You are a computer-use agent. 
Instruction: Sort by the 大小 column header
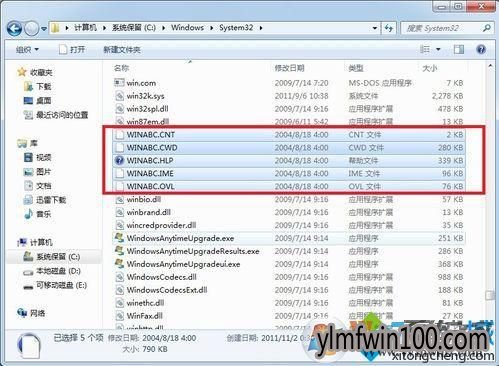click(430, 68)
